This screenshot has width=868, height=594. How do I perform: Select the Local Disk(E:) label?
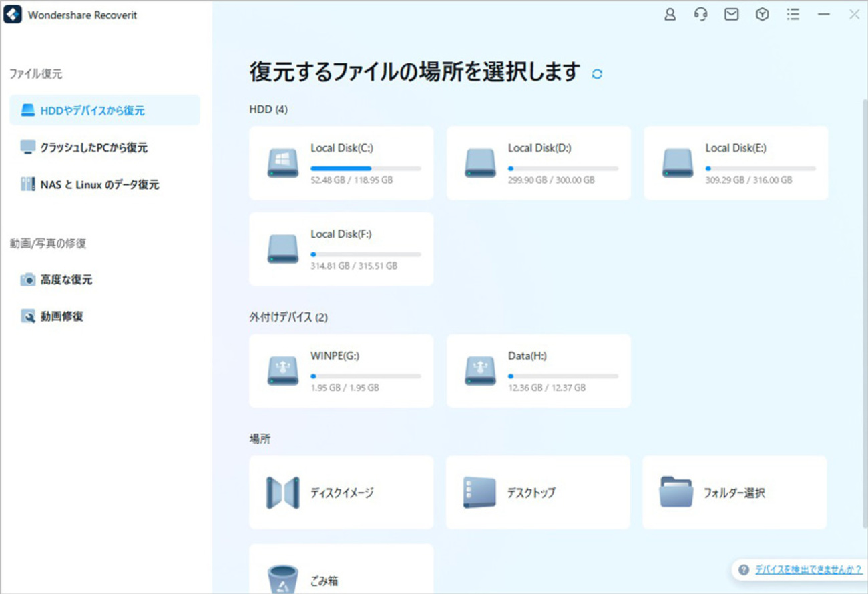(x=736, y=148)
